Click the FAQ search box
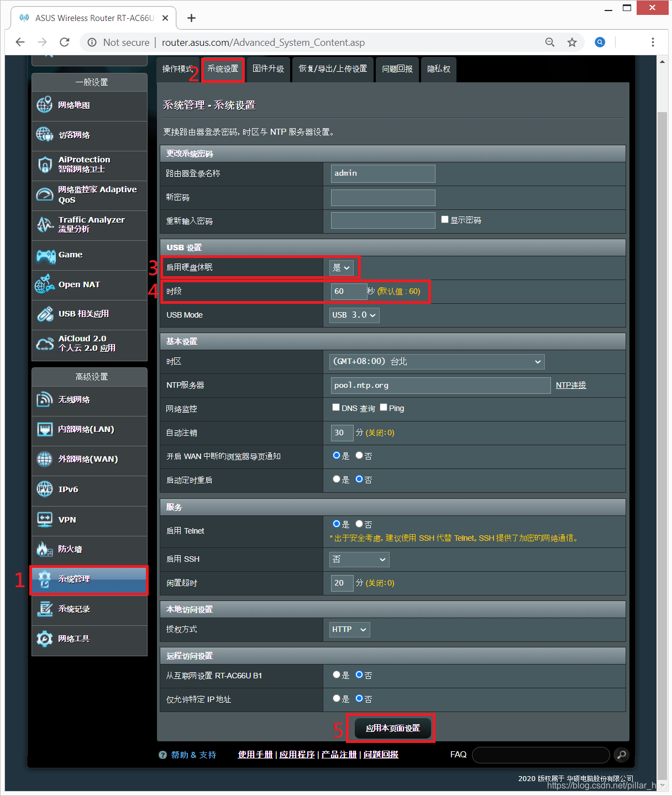The width and height of the screenshot is (672, 796). click(x=541, y=755)
